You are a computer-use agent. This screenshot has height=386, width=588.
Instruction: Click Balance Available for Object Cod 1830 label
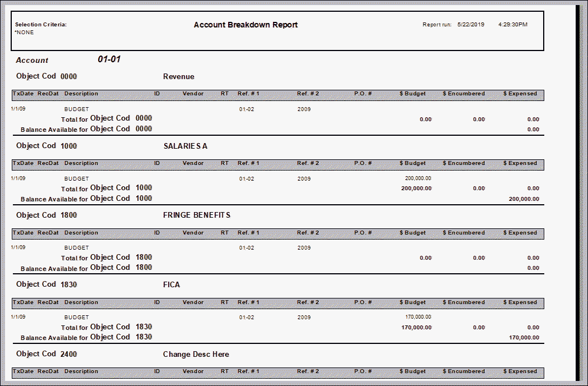pos(86,338)
